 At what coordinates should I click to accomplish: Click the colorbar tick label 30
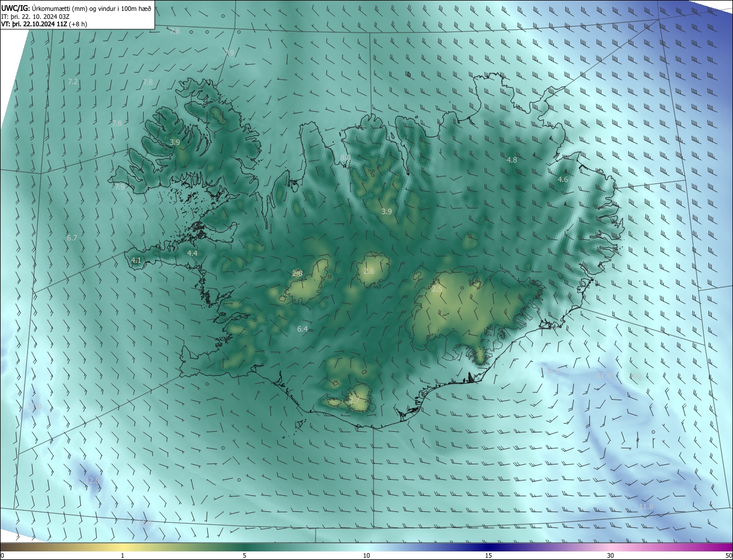tap(610, 556)
